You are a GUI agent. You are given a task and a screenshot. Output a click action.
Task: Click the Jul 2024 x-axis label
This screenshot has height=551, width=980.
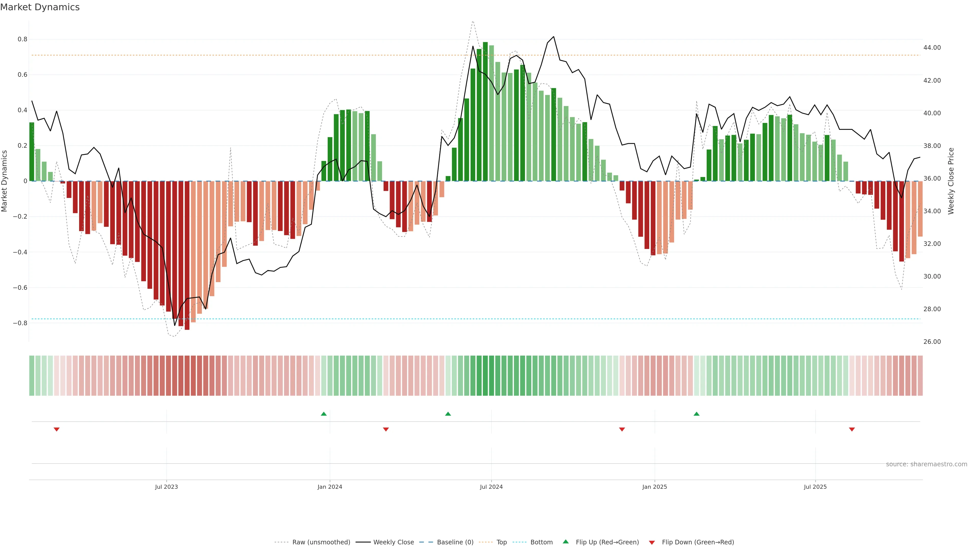491,487
